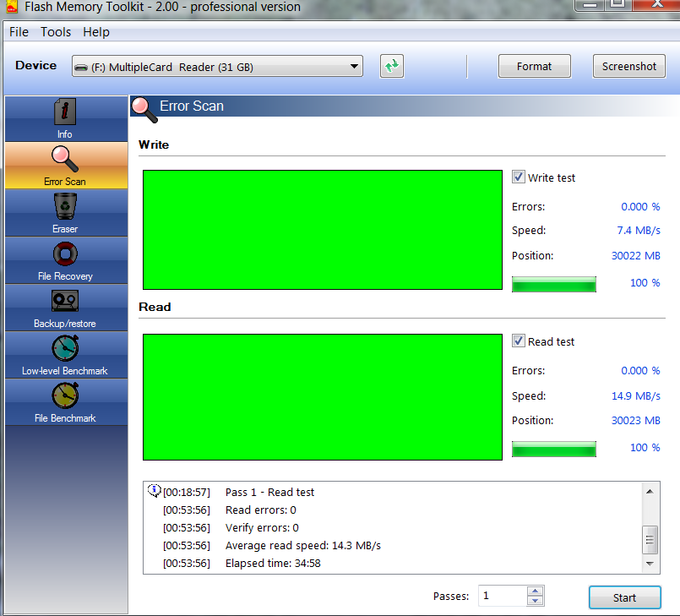Viewport: 680px width, 616px height.
Task: Open the Tools menu
Action: [56, 32]
